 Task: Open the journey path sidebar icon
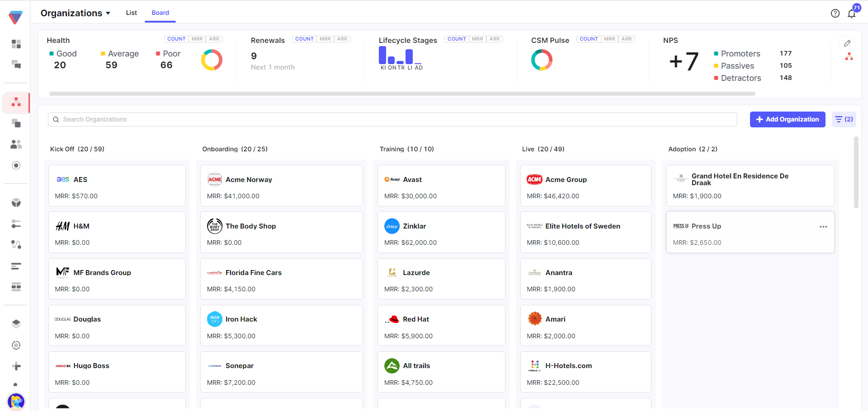coord(16,244)
